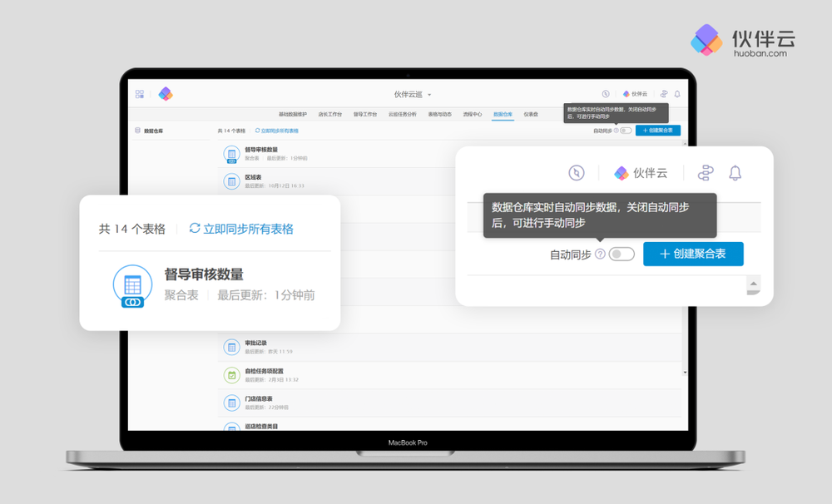
Task: Open the workflow icon in the enlarged callout
Action: point(705,173)
